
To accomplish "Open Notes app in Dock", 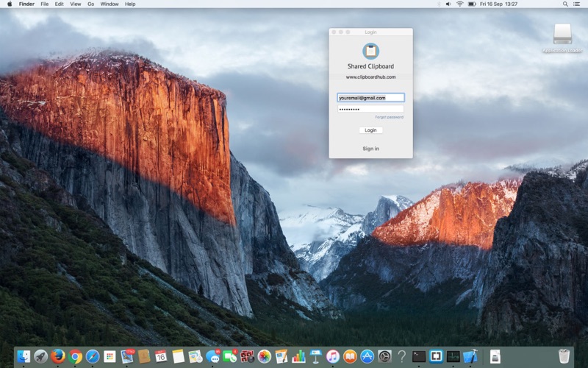I will [179, 356].
